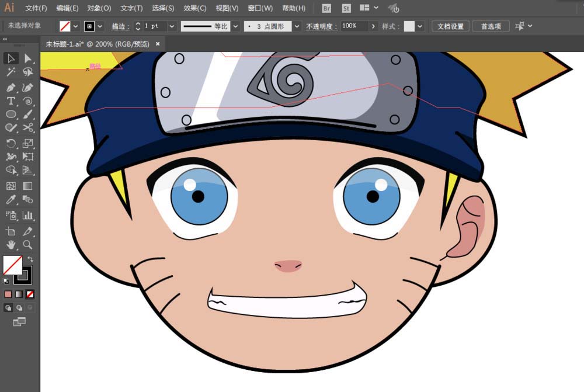Open the 3 点圆形 brush definition dropdown
This screenshot has height=392, width=584.
tap(297, 26)
